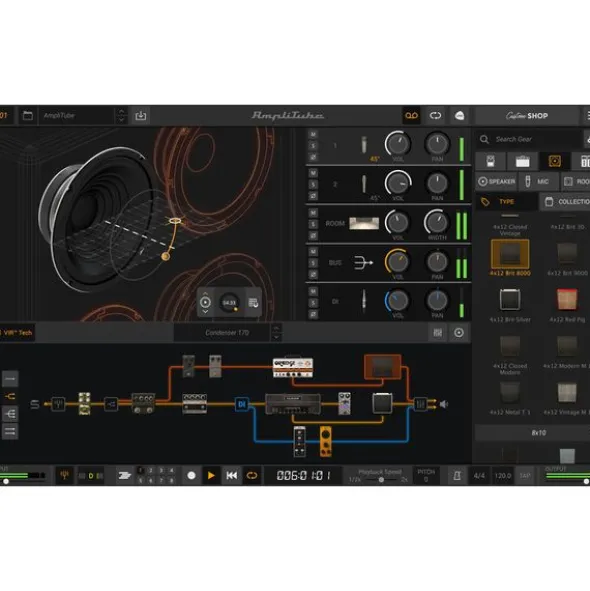Select the 4x12 Red Pig cabinet thumbnail
Viewport: 590px width, 591px height.
coord(567,299)
